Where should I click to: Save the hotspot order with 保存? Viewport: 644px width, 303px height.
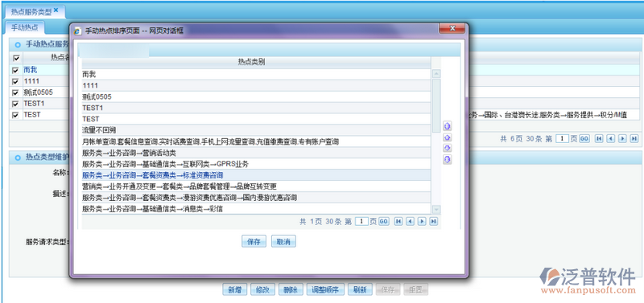click(254, 242)
